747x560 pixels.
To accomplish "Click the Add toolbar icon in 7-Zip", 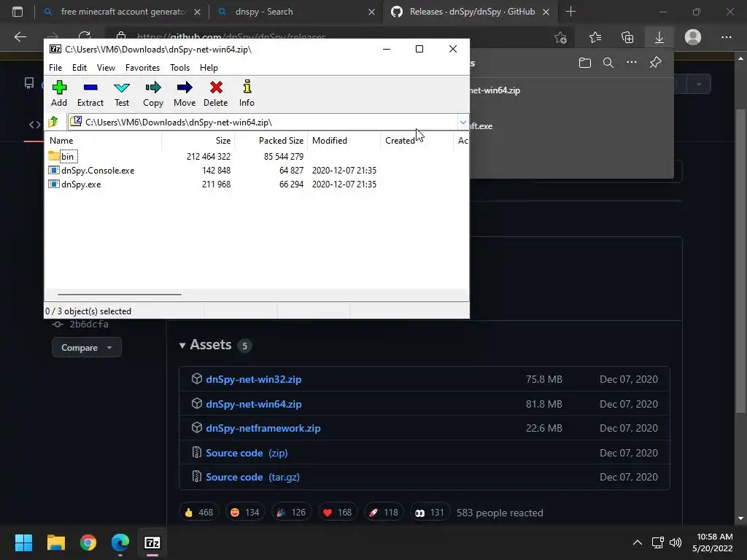I will coord(59,93).
